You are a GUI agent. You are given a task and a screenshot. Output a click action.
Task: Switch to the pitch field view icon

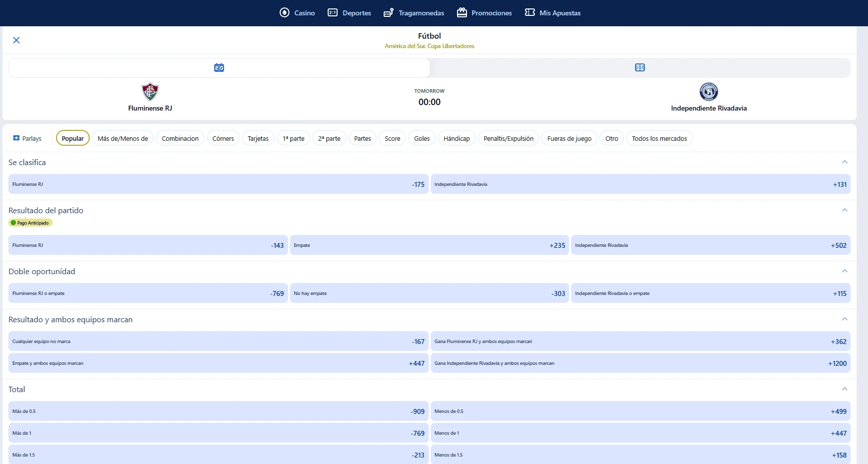(640, 67)
